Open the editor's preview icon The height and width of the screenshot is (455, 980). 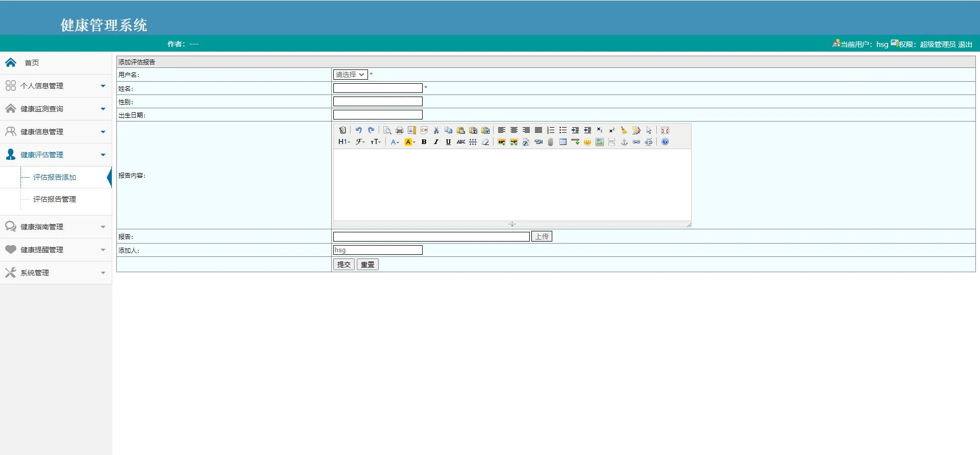387,130
